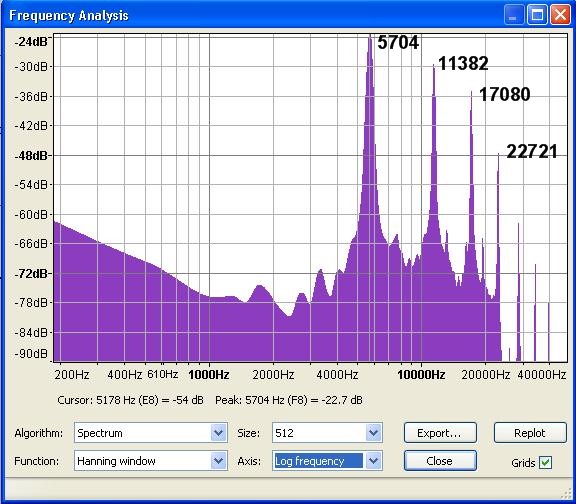This screenshot has height=504, width=576.
Task: Open the Size dropdown arrow
Action: (374, 433)
